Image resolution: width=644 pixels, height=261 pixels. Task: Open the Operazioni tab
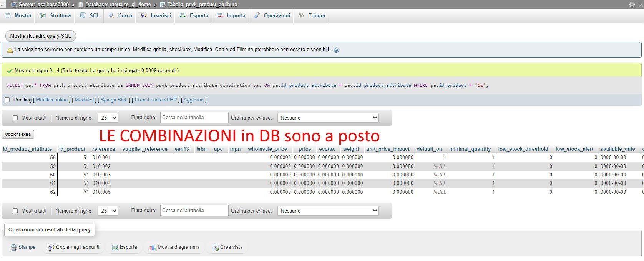point(272,16)
